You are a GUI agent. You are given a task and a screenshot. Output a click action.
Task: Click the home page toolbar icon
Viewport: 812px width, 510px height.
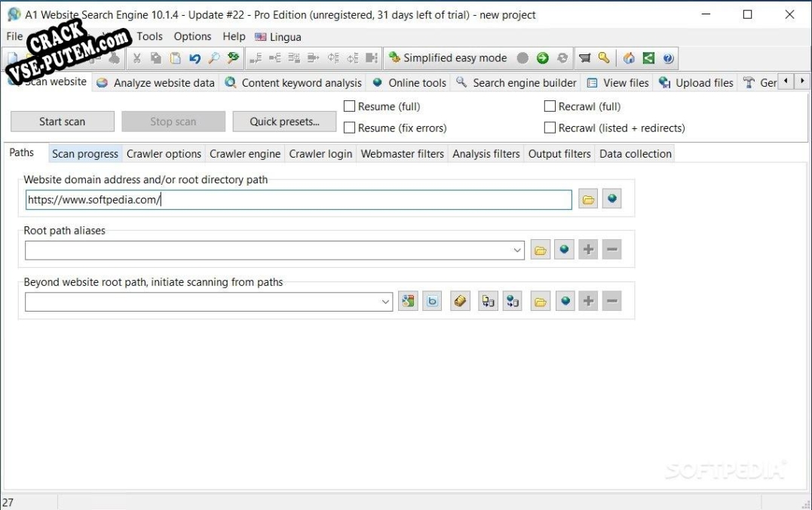629,58
